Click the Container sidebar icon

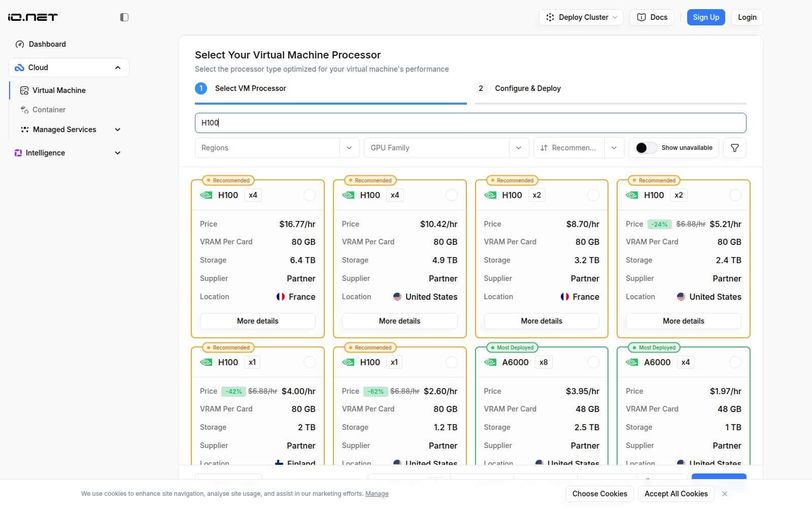24,110
